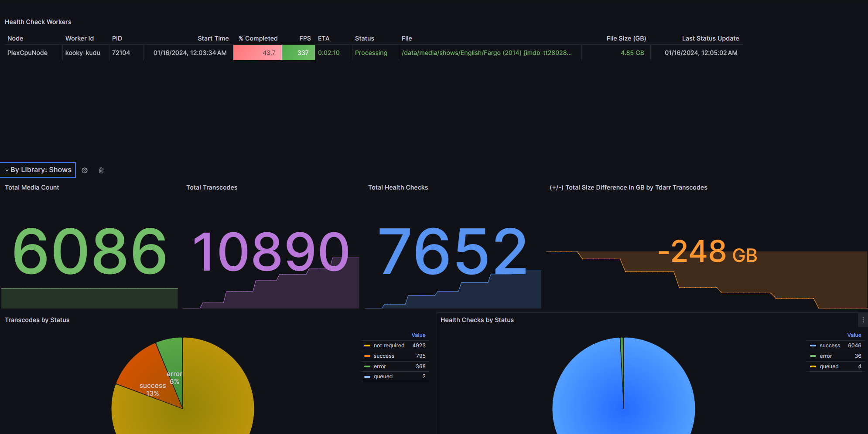Viewport: 868px width, 434px height.
Task: Click the -248 GB size difference value
Action: pyautogui.click(x=707, y=252)
